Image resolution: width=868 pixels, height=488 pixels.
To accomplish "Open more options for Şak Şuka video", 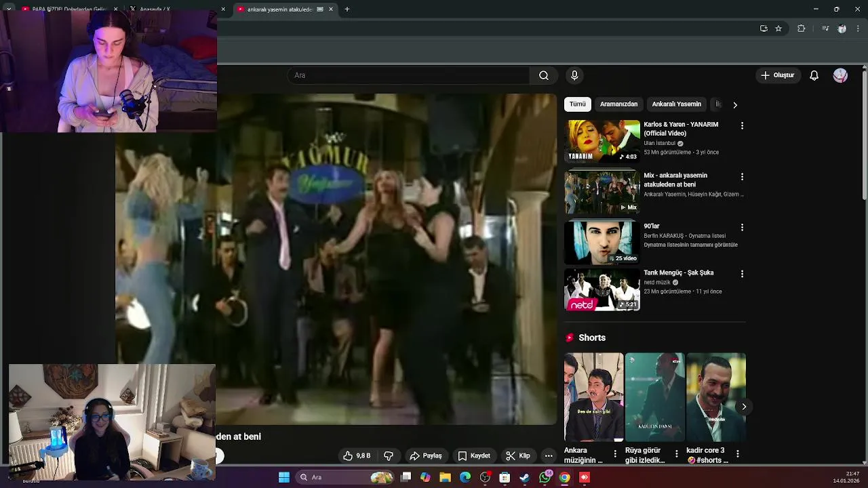I will 742,274.
